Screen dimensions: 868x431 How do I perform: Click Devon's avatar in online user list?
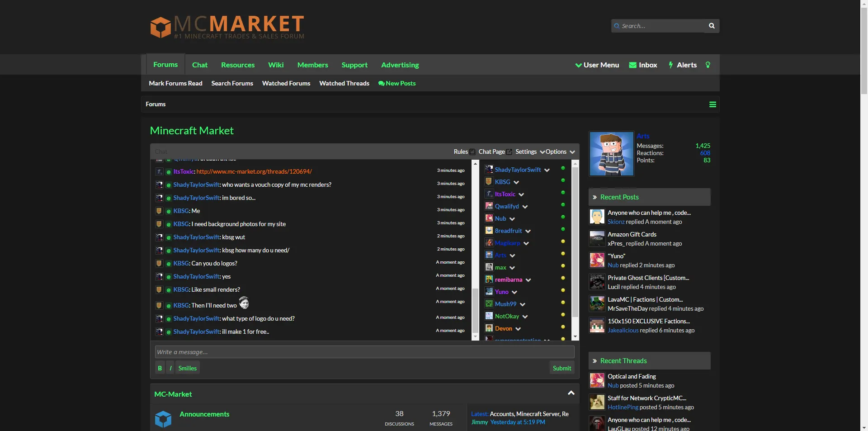coord(489,328)
